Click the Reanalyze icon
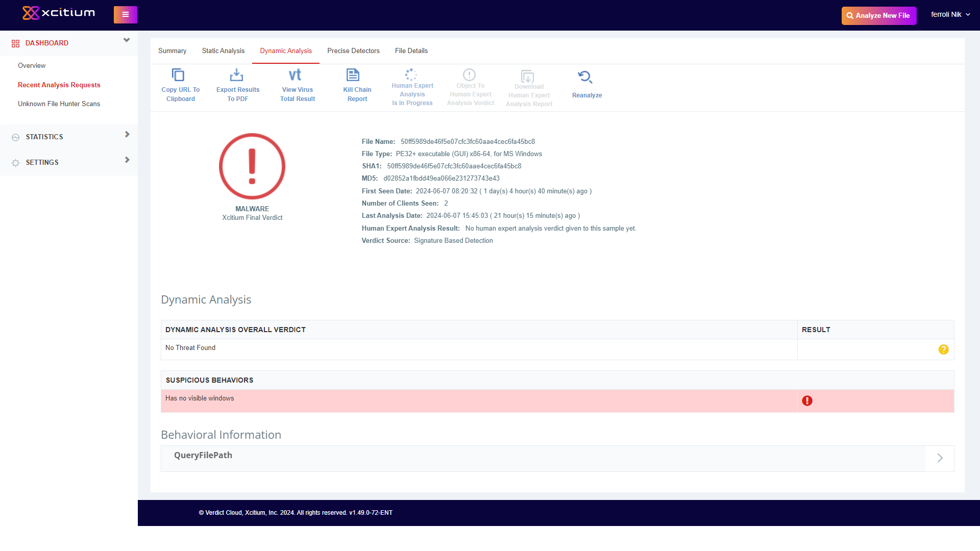 pyautogui.click(x=585, y=77)
